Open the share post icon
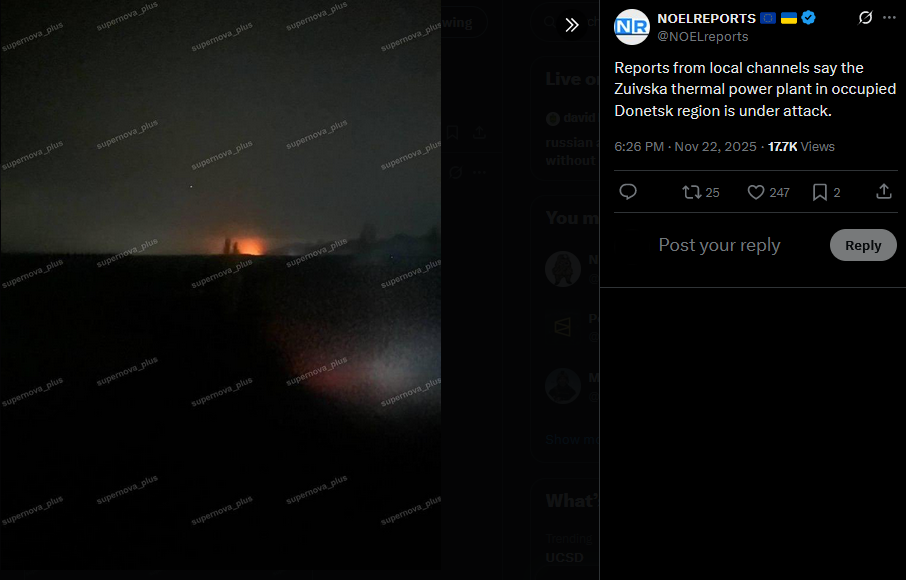Viewport: 906px width, 580px height. tap(884, 192)
